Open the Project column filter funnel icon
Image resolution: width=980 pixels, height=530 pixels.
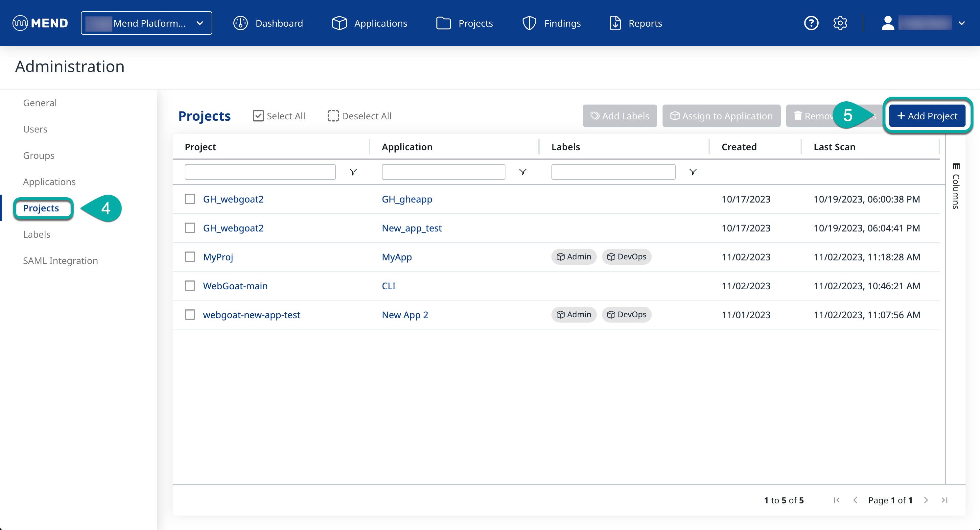pyautogui.click(x=353, y=172)
